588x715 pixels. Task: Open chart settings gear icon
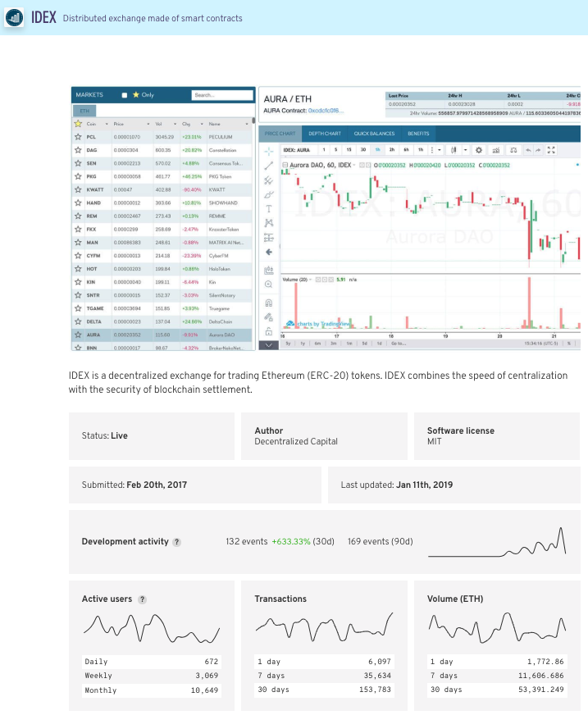click(x=479, y=149)
